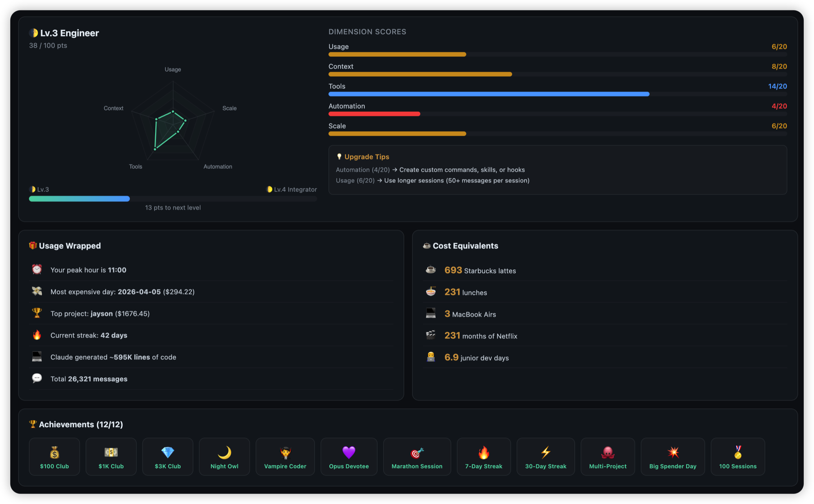The image size is (814, 504).
Task: Click the Context dimension score bar
Action: point(558,74)
